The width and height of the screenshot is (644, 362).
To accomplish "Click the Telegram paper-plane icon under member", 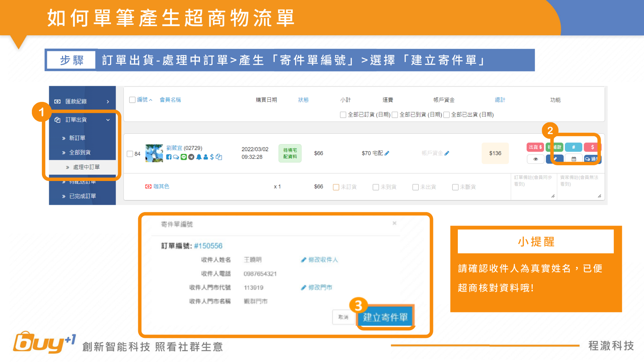I will (191, 157).
